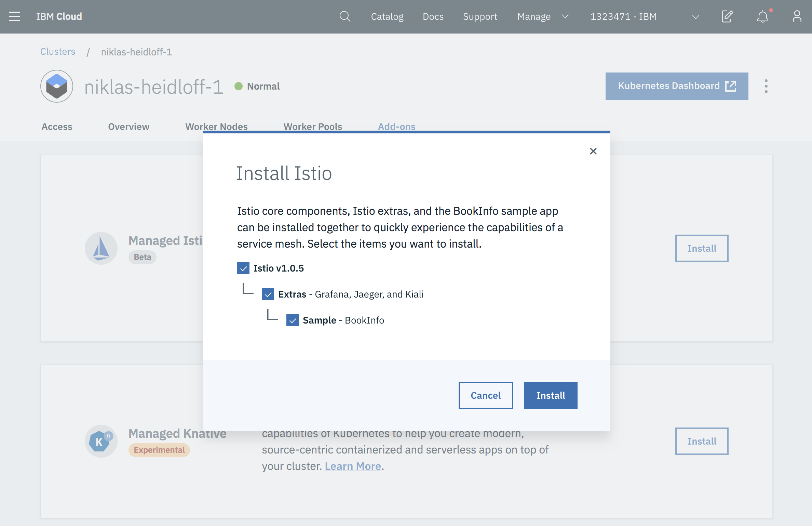Open the notifications bell
This screenshot has height=526, width=812.
(x=763, y=16)
